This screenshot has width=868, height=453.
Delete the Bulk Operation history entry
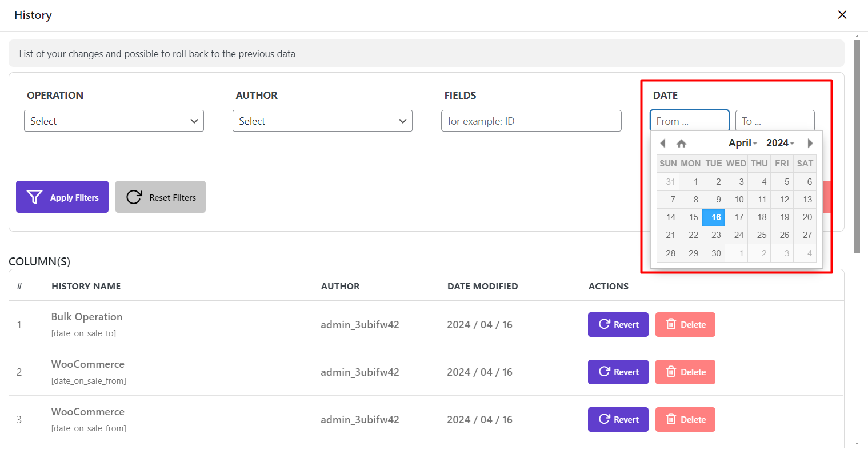[685, 324]
